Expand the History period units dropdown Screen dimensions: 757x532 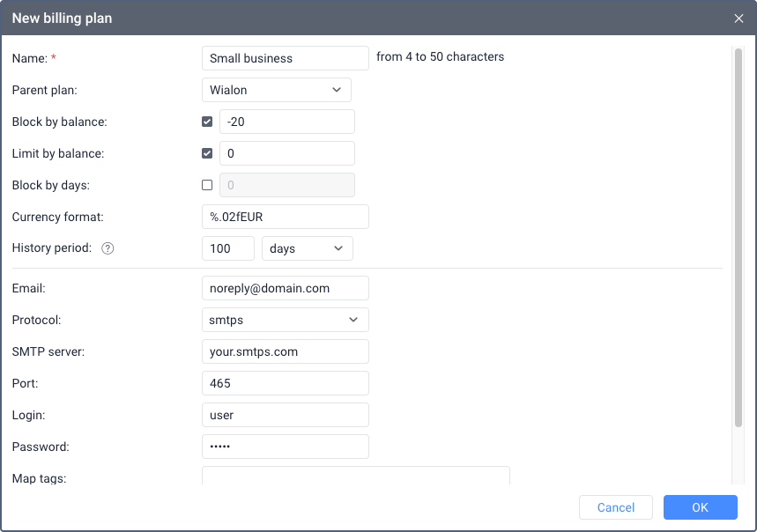[x=307, y=248]
